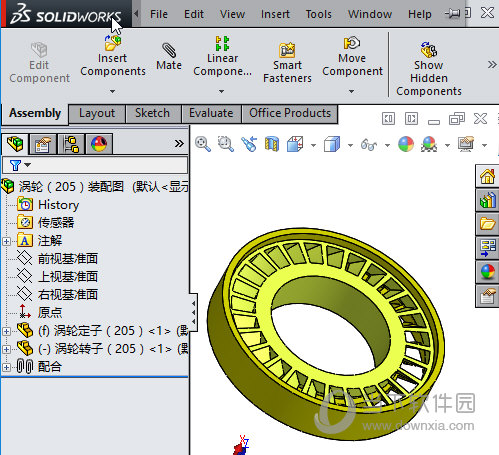The width and height of the screenshot is (499, 455).
Task: Select the Assembly tab
Action: [x=35, y=113]
